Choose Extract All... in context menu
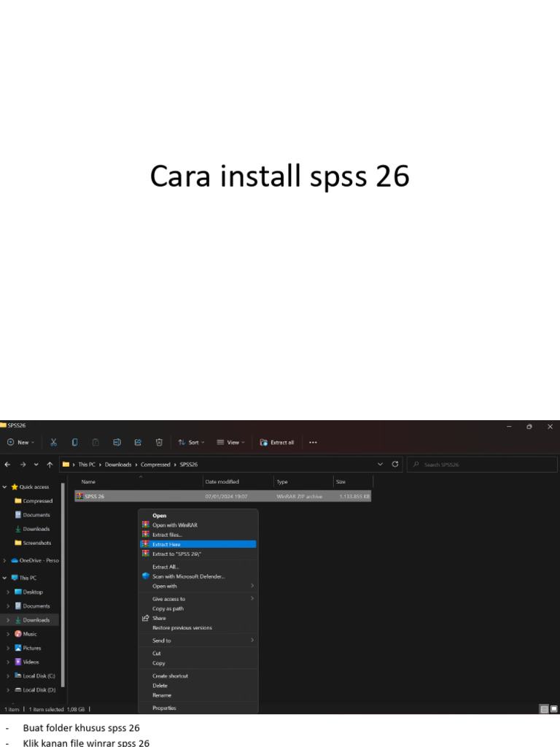The image size is (560, 747). pyautogui.click(x=198, y=567)
